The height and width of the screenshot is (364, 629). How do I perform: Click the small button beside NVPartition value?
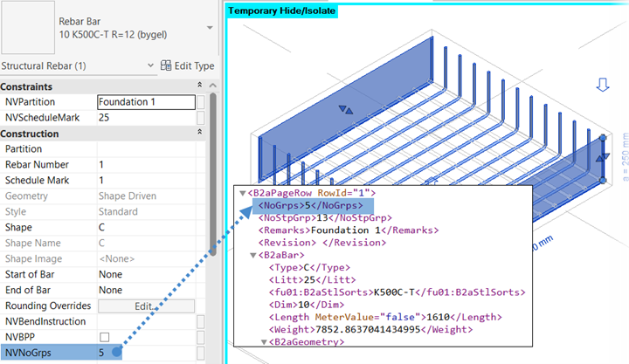[202, 102]
